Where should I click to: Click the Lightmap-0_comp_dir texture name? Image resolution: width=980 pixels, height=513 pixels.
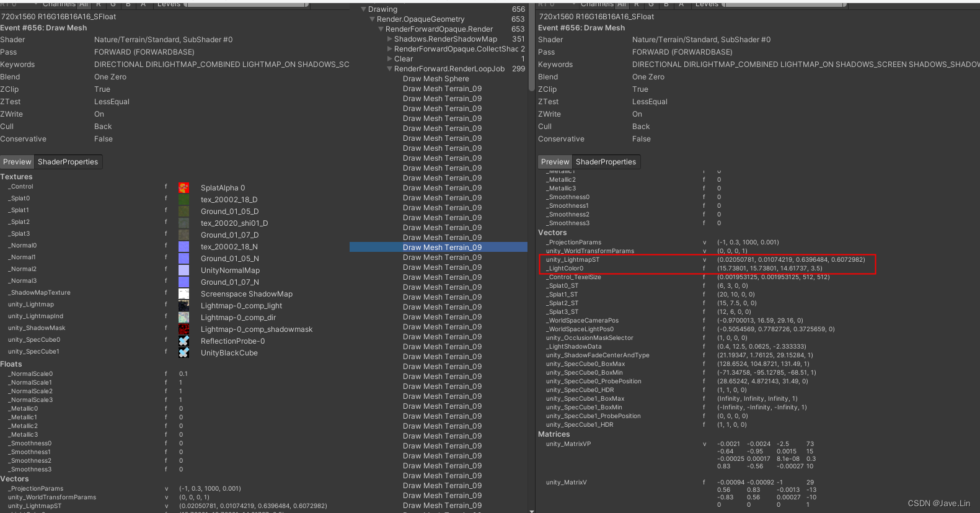238,318
